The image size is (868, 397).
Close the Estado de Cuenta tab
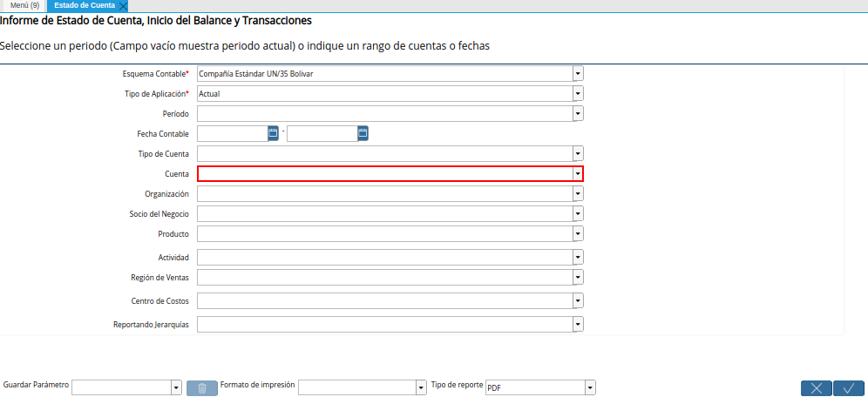click(124, 7)
